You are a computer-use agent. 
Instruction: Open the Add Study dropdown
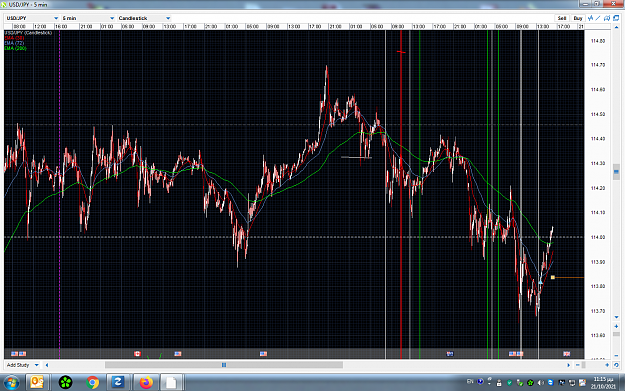23,365
